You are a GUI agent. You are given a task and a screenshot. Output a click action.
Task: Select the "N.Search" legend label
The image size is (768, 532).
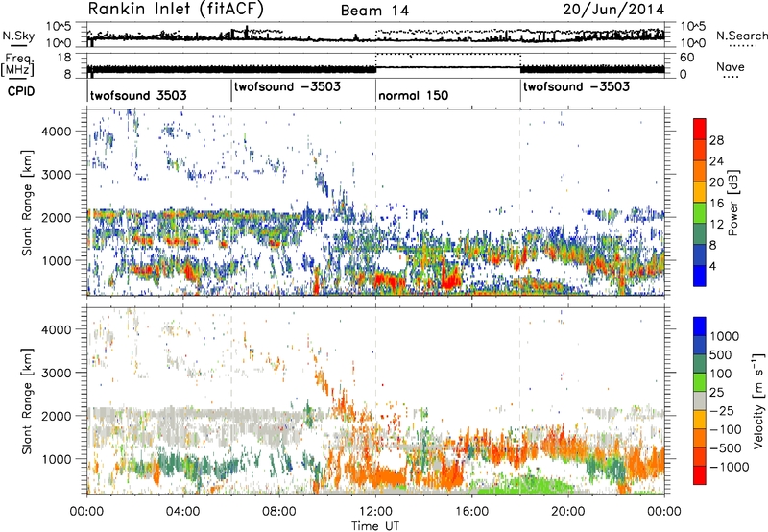click(x=741, y=36)
